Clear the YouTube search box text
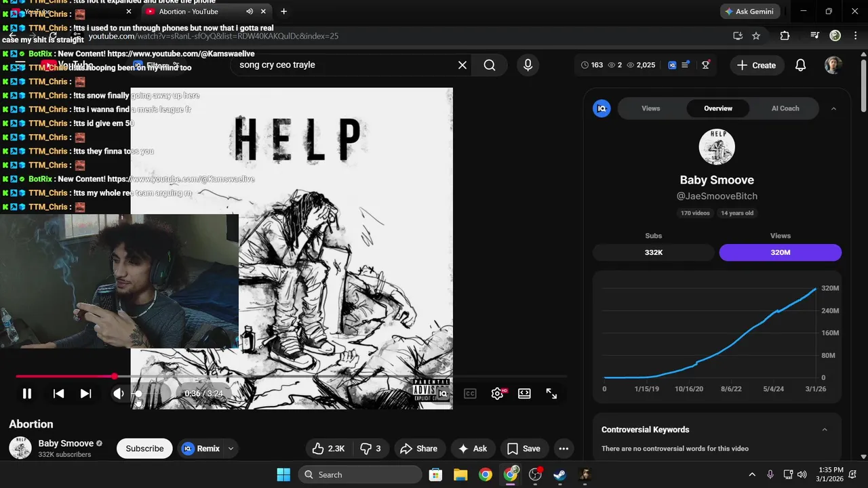868x488 pixels. point(462,65)
